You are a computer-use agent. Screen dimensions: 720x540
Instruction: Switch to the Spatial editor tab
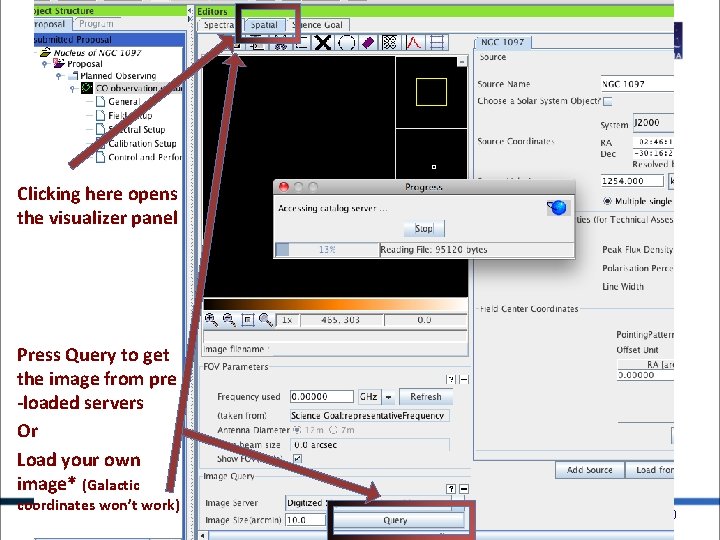264,25
